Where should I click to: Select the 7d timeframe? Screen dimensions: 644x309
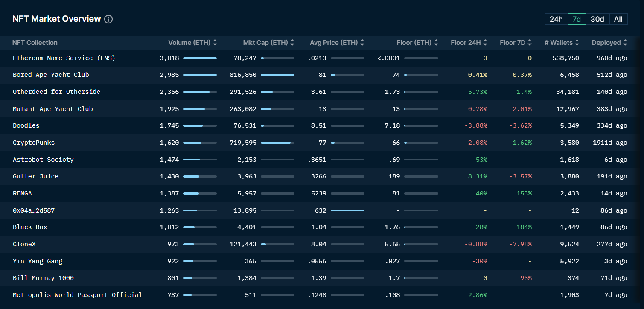(577, 19)
